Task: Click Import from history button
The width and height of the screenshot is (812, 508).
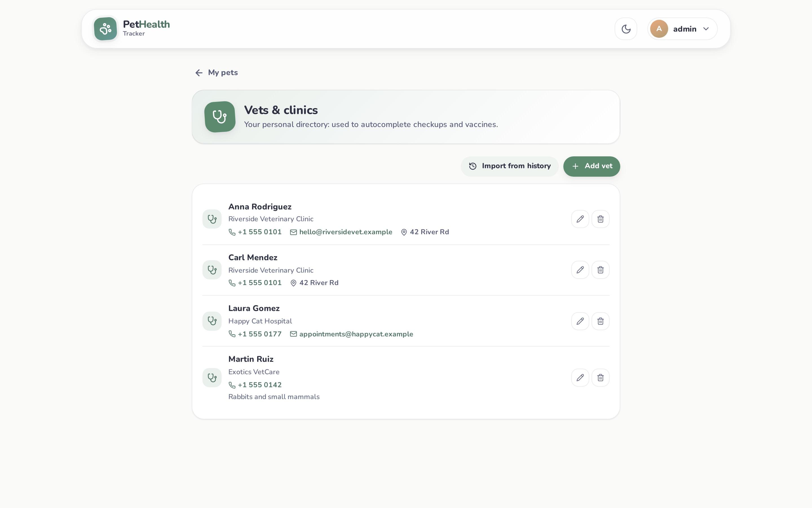Action: (x=509, y=166)
